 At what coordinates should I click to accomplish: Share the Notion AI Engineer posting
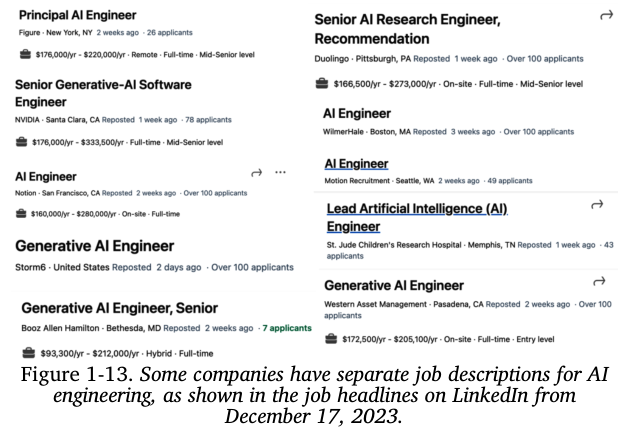point(255,173)
